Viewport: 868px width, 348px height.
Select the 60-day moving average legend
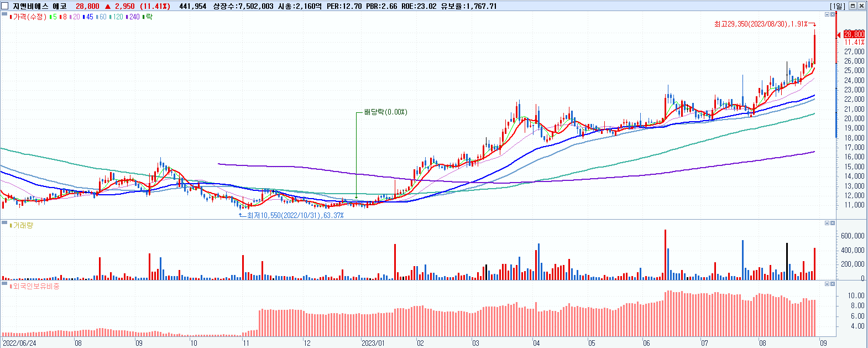pos(101,17)
